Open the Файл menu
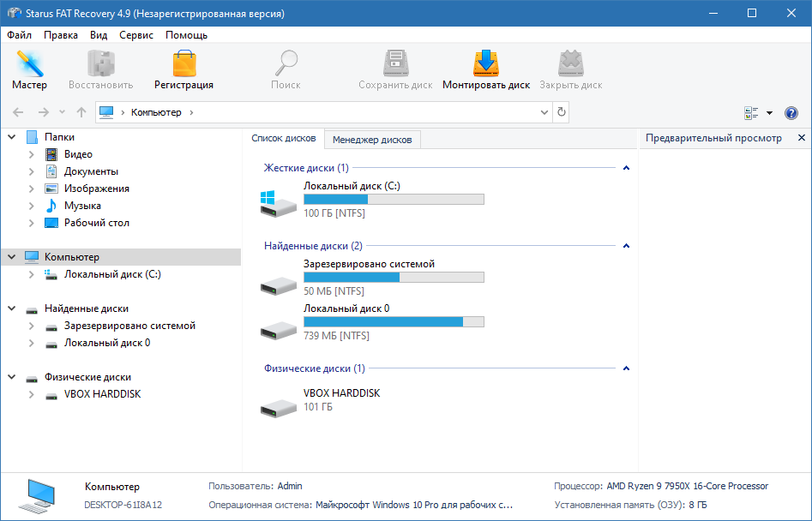 click(20, 35)
